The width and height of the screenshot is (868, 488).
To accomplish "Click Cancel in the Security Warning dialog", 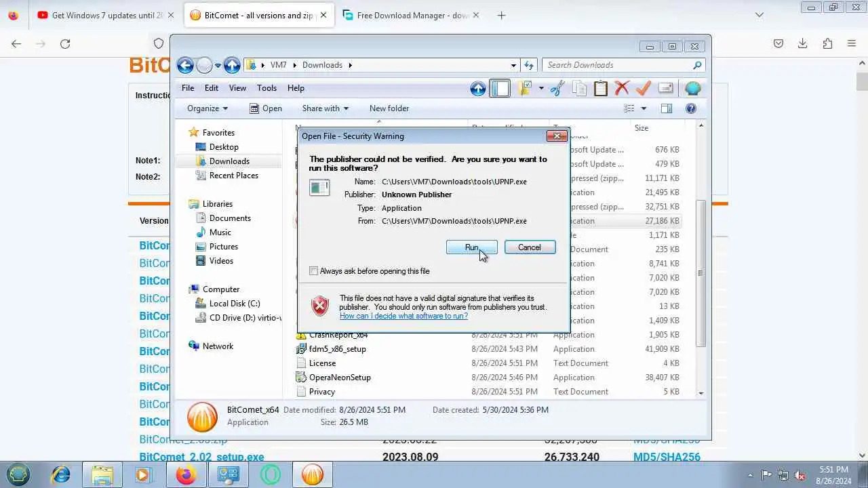I will [530, 247].
